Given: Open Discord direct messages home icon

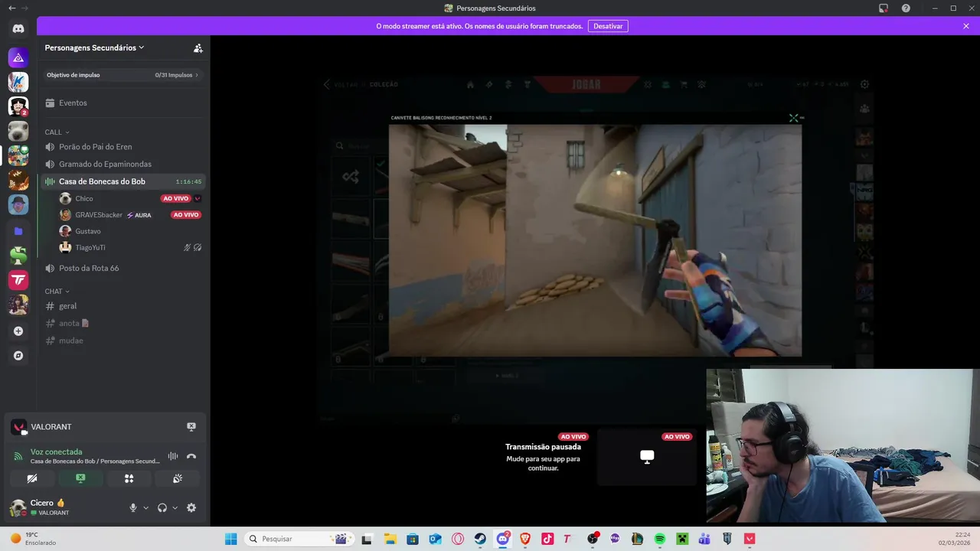Looking at the screenshot, I should [x=18, y=29].
